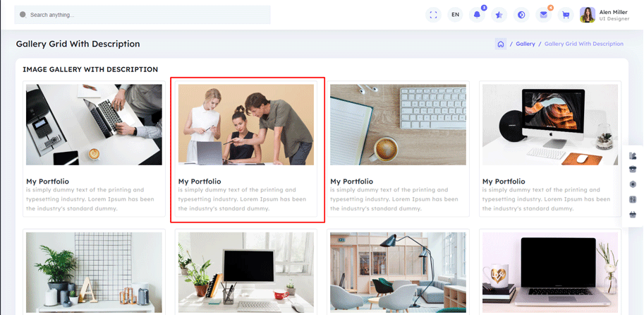Open the star bookmarks icon
This screenshot has height=315, width=644.
499,15
